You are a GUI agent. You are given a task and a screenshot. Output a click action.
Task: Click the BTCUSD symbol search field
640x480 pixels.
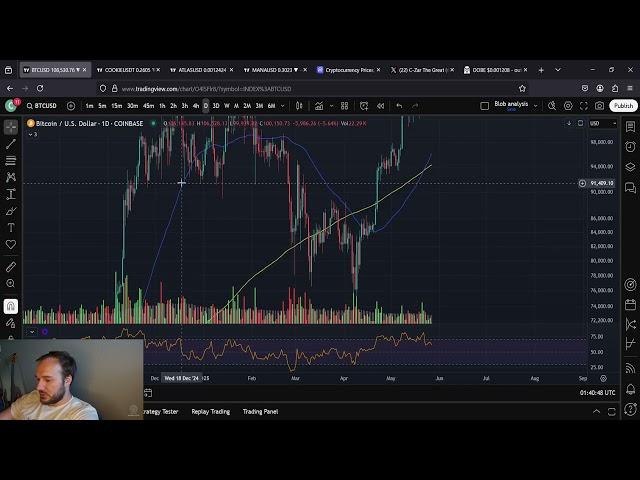[x=50, y=105]
